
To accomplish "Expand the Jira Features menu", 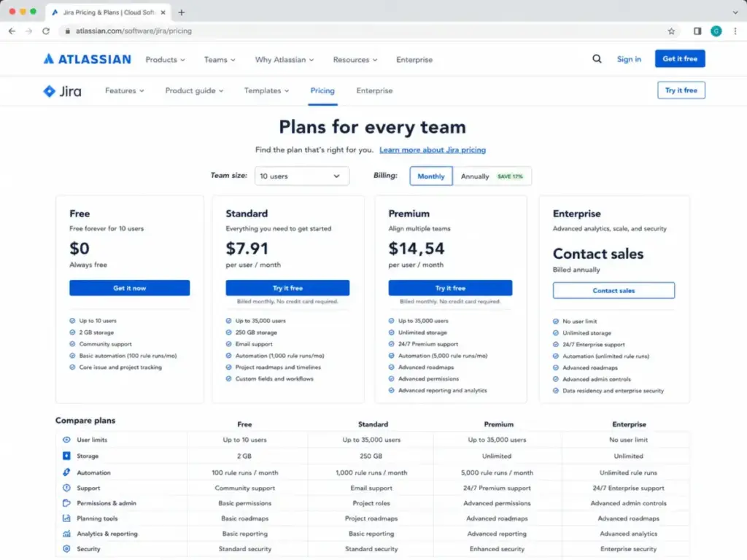I will click(x=124, y=90).
